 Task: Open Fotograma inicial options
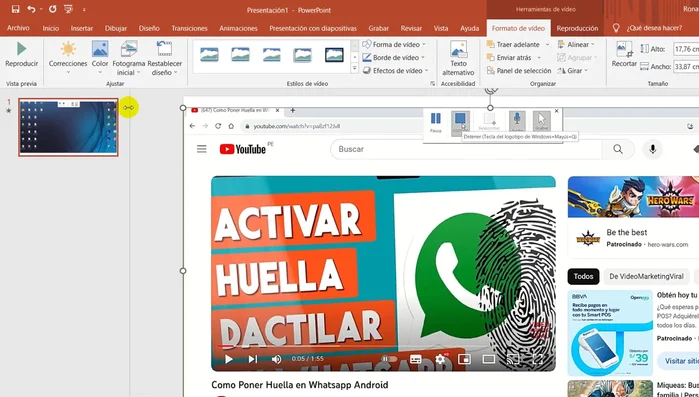click(x=128, y=58)
